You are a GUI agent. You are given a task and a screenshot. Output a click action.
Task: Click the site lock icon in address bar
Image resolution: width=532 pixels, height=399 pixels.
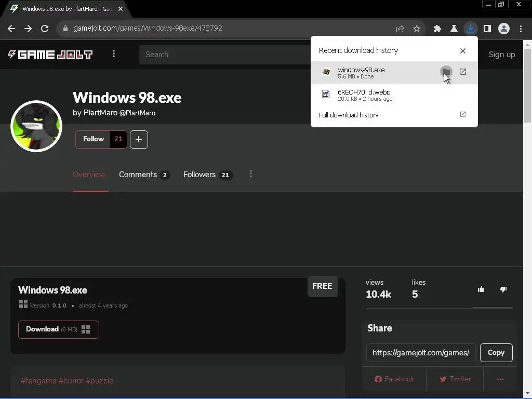pos(65,29)
